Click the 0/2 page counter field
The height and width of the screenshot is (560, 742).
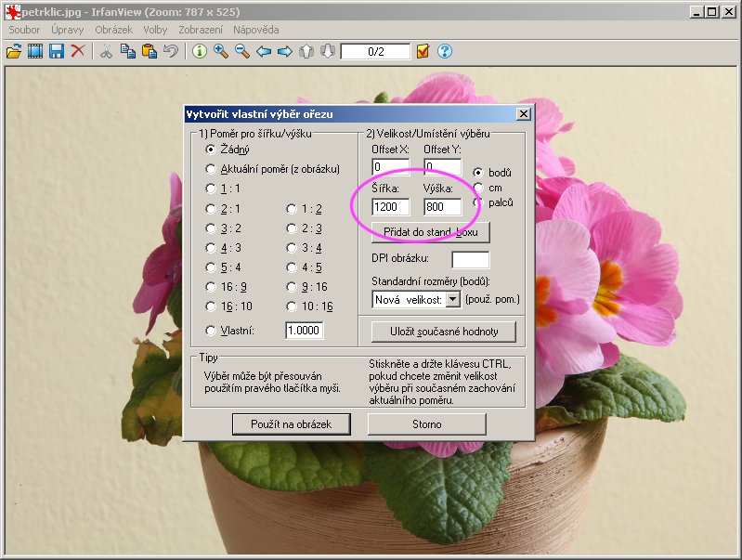pos(376,51)
